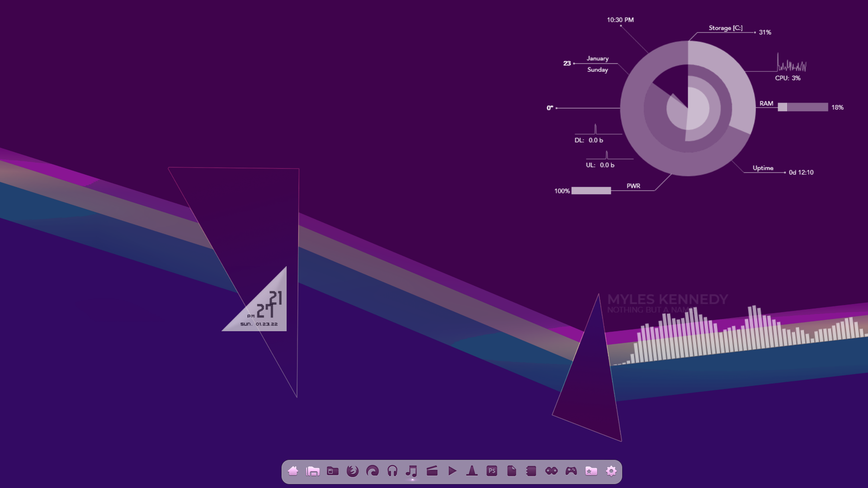868x488 pixels.
Task: Select the music note player icon
Action: click(412, 471)
